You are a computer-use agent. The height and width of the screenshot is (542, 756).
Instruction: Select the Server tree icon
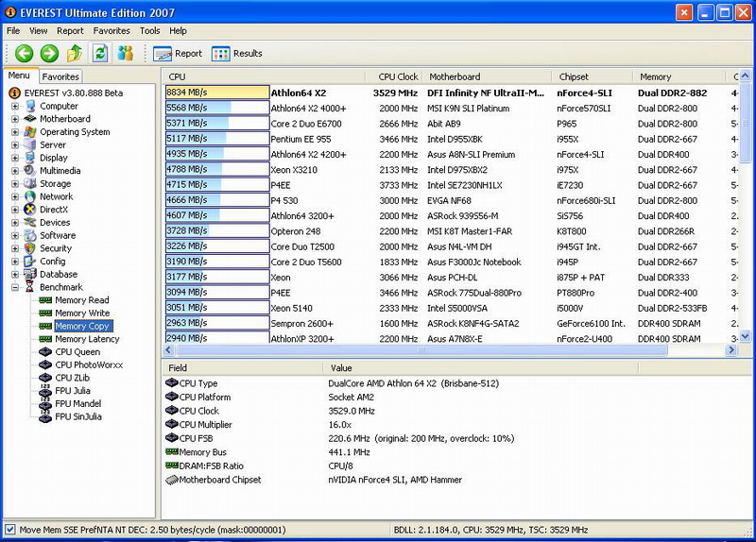[x=30, y=144]
